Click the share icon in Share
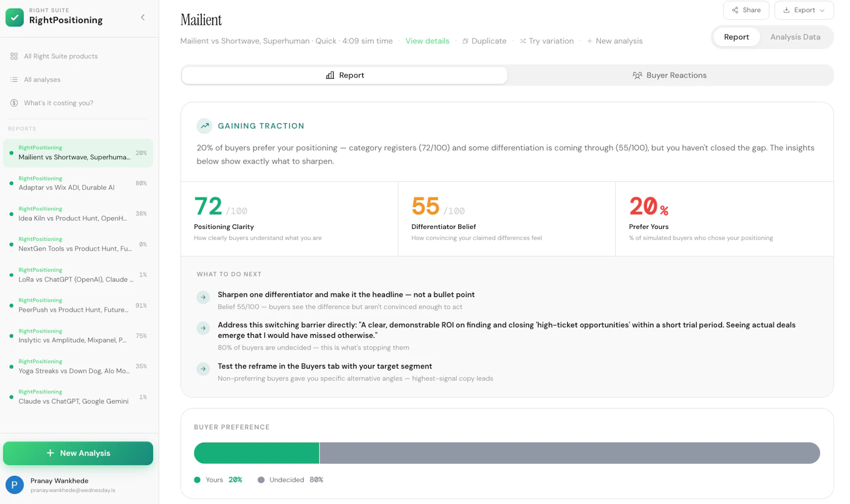The image size is (850, 504). [x=735, y=10]
